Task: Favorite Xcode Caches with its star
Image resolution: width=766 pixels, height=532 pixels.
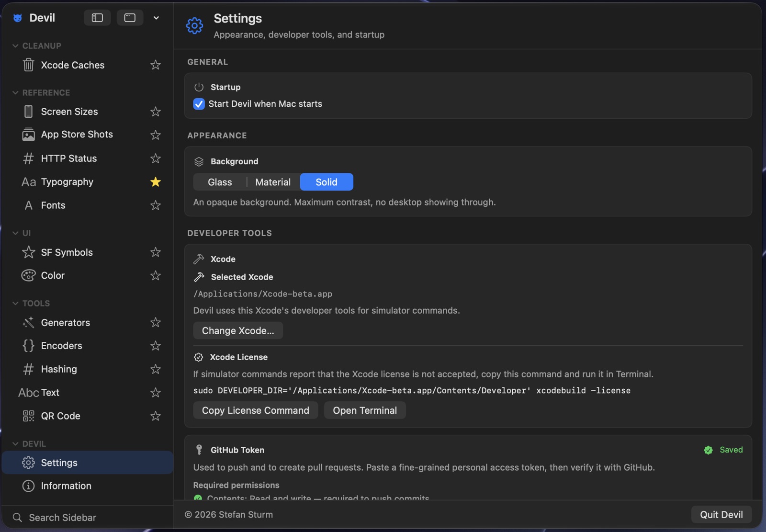Action: tap(156, 65)
